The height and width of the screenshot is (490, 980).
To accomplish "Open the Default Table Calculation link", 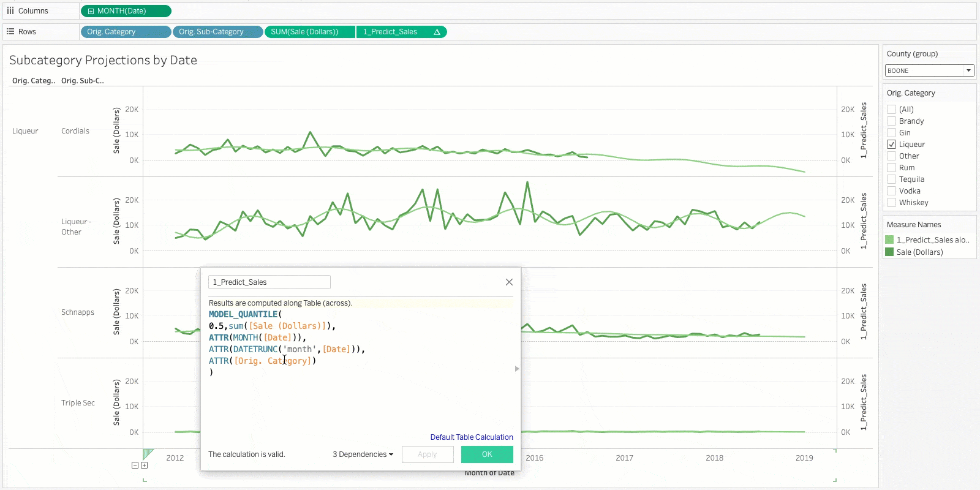I will point(472,437).
